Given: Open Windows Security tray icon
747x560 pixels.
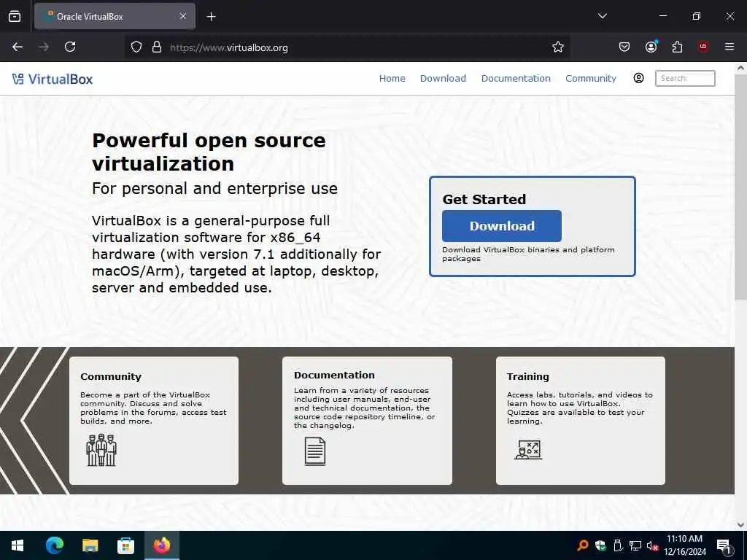Looking at the screenshot, I should coord(600,545).
